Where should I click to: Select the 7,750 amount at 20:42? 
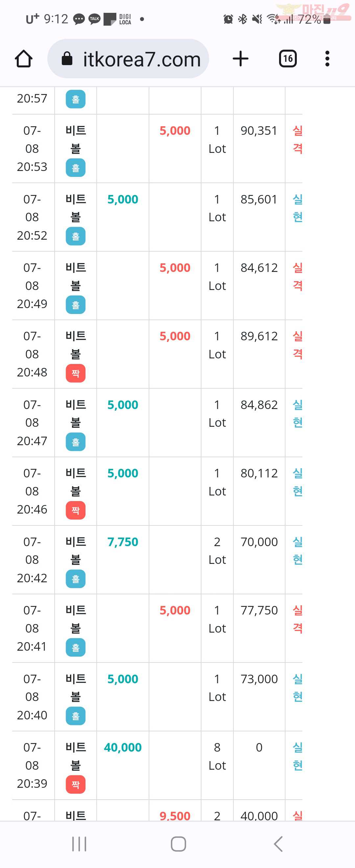(x=123, y=542)
